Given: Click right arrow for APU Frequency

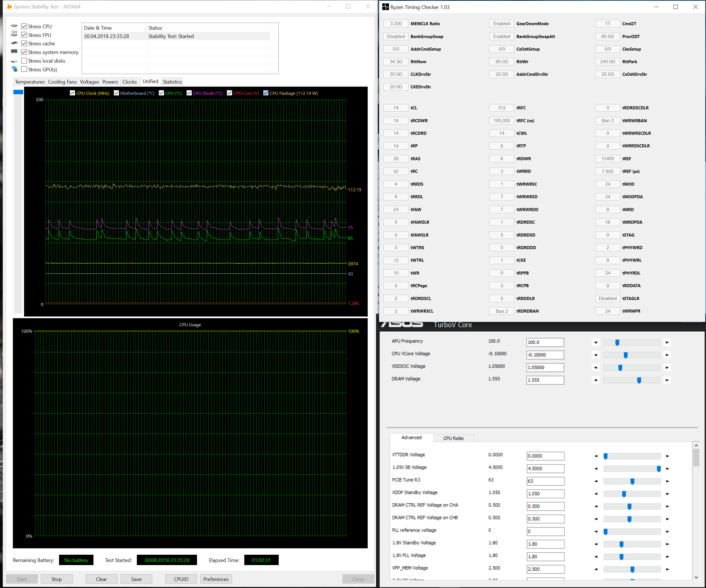Looking at the screenshot, I should tap(667, 343).
